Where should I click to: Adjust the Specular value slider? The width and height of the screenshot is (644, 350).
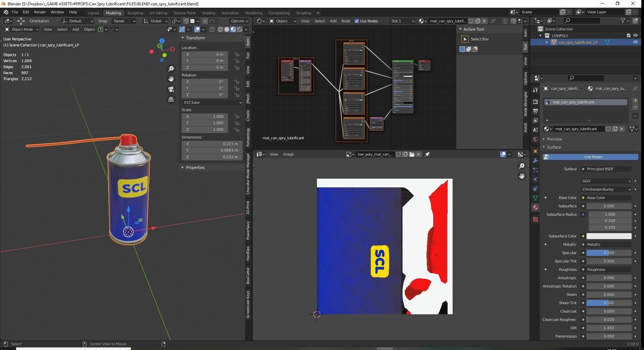[x=609, y=253]
